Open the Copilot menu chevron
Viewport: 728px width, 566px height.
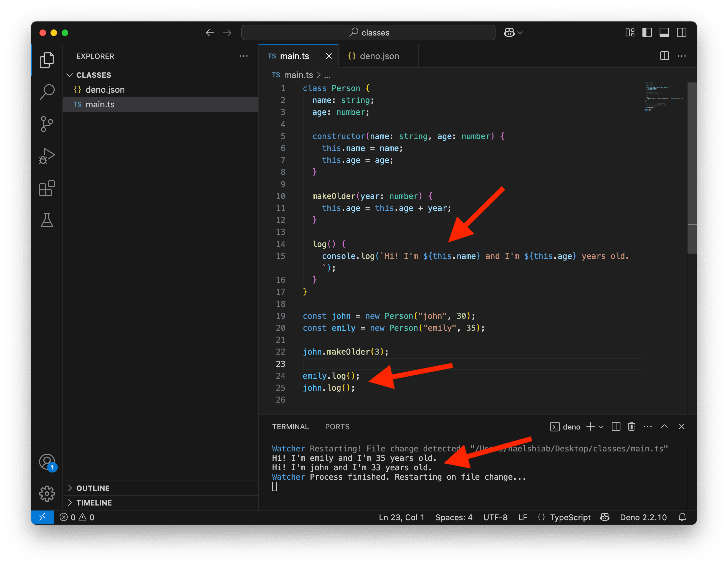click(520, 33)
